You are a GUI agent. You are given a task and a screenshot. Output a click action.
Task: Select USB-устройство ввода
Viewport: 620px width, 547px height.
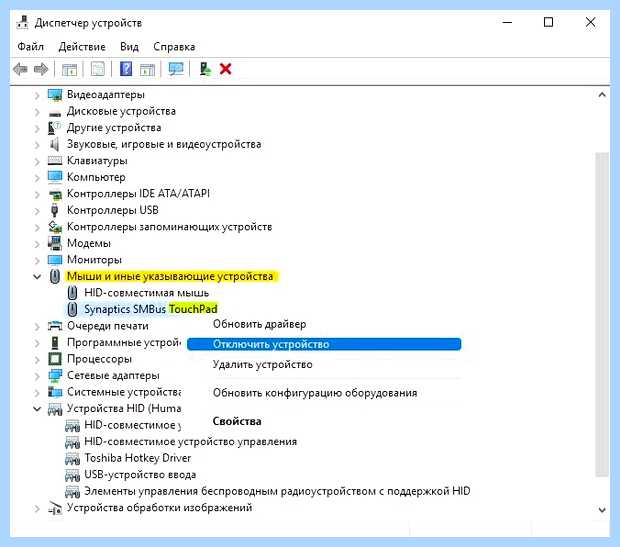[x=140, y=475]
